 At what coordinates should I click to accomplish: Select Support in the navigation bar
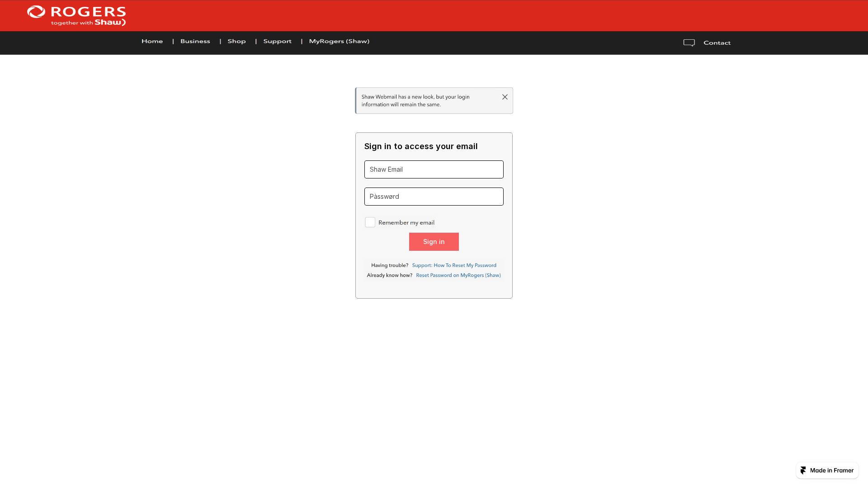[278, 41]
